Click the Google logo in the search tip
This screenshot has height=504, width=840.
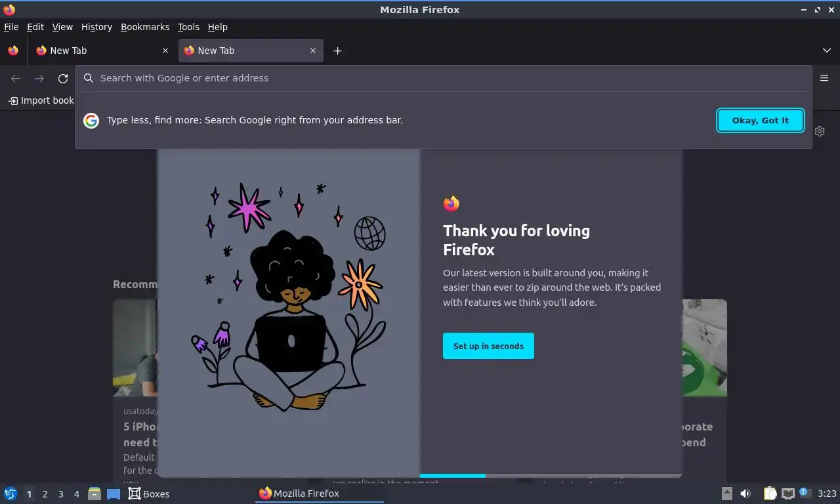91,120
